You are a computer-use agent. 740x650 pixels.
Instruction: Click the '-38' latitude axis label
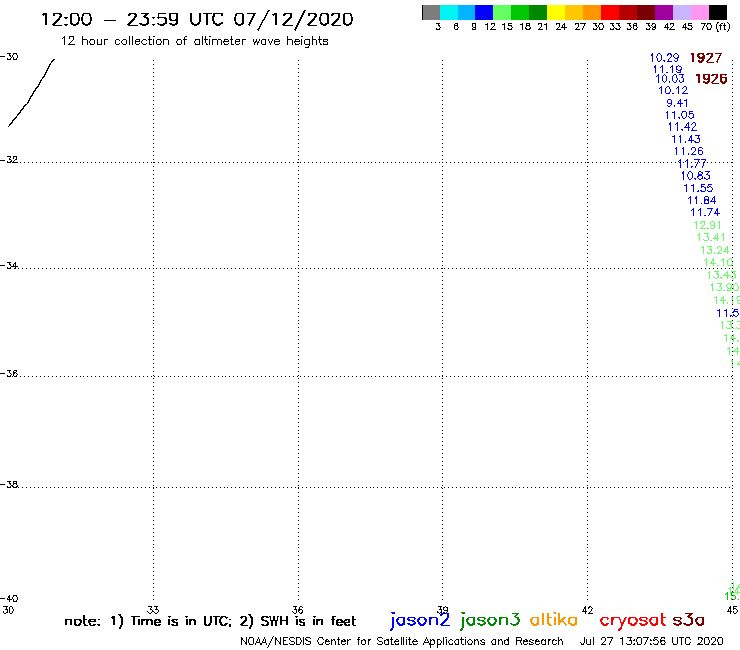tap(9, 485)
